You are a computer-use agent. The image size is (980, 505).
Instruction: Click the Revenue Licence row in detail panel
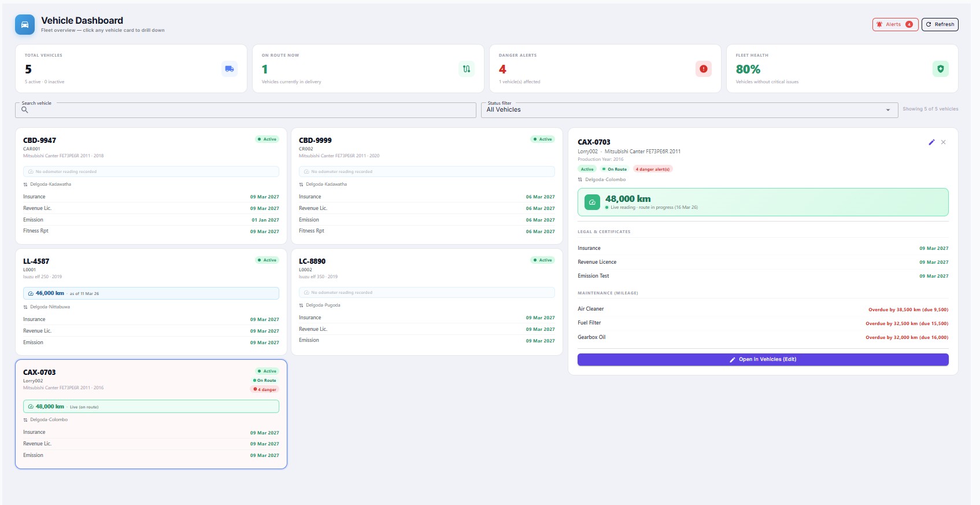pyautogui.click(x=763, y=262)
